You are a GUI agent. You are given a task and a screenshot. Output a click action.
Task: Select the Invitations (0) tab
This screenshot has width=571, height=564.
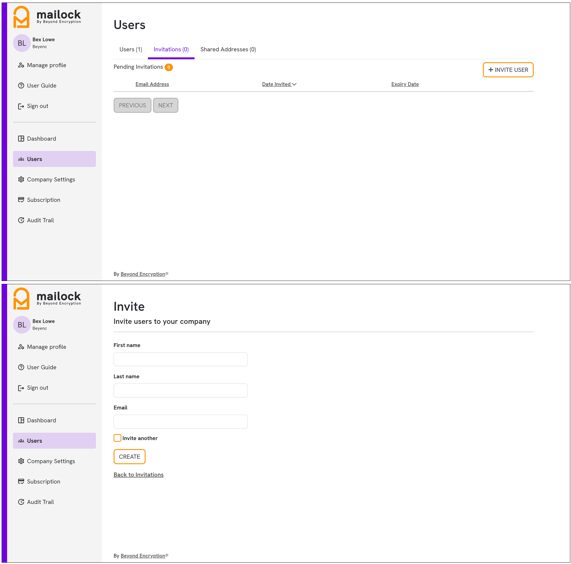[x=171, y=50]
